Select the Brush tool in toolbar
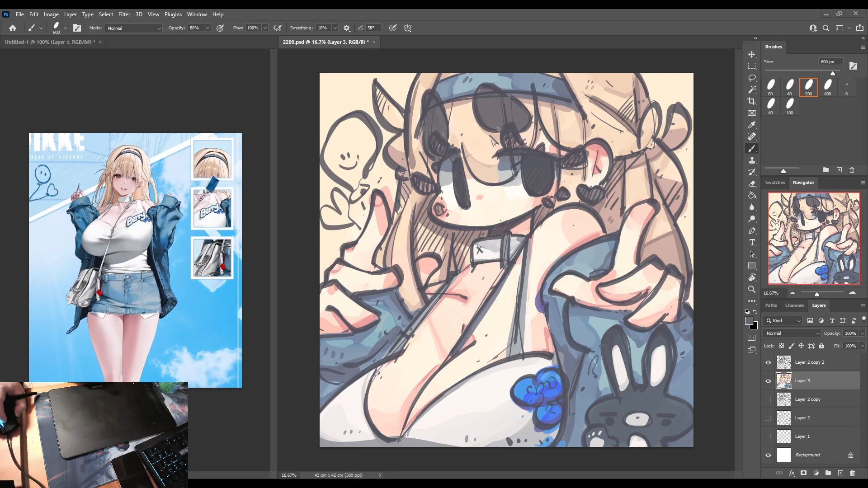The height and width of the screenshot is (488, 868). (752, 148)
